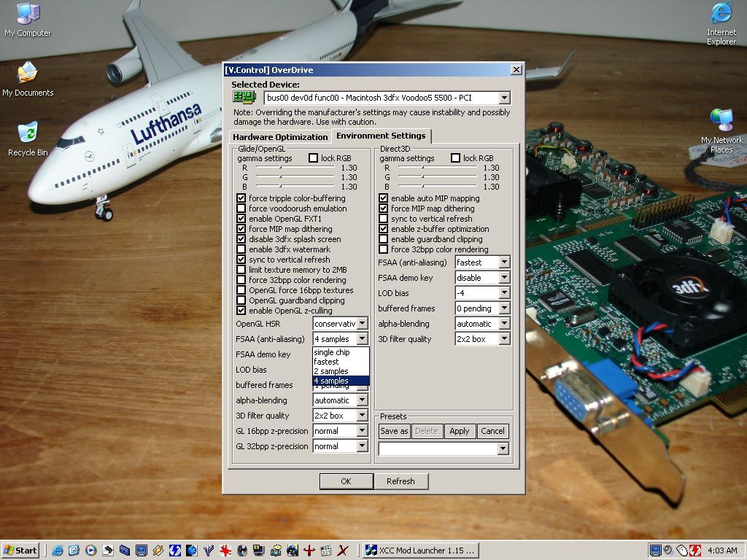747x560 pixels.
Task: Click the Presets Apply button
Action: pos(460,431)
